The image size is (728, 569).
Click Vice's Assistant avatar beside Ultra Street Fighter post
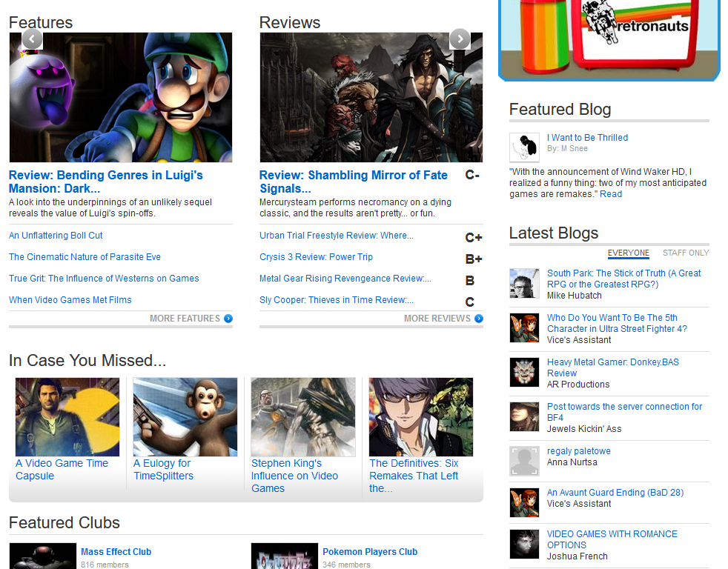[525, 327]
